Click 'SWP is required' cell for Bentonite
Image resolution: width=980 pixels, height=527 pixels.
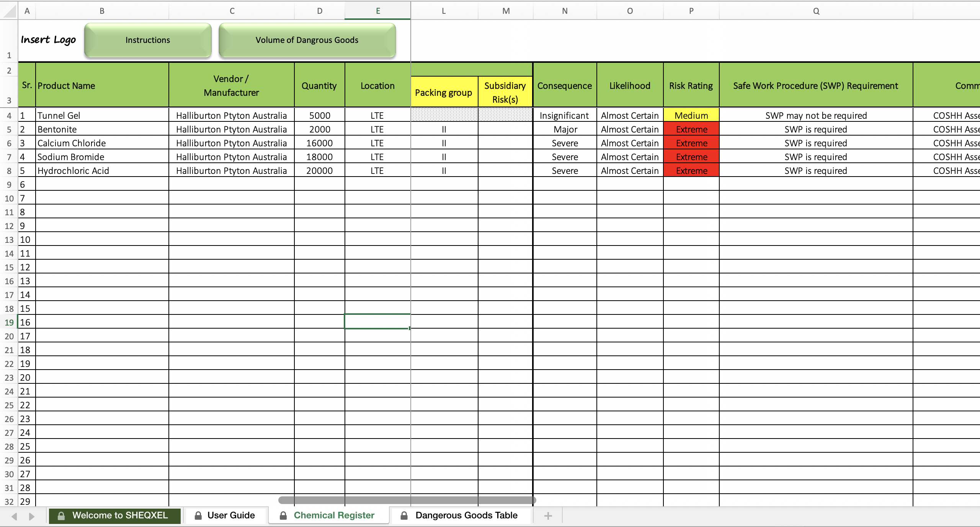coord(816,129)
